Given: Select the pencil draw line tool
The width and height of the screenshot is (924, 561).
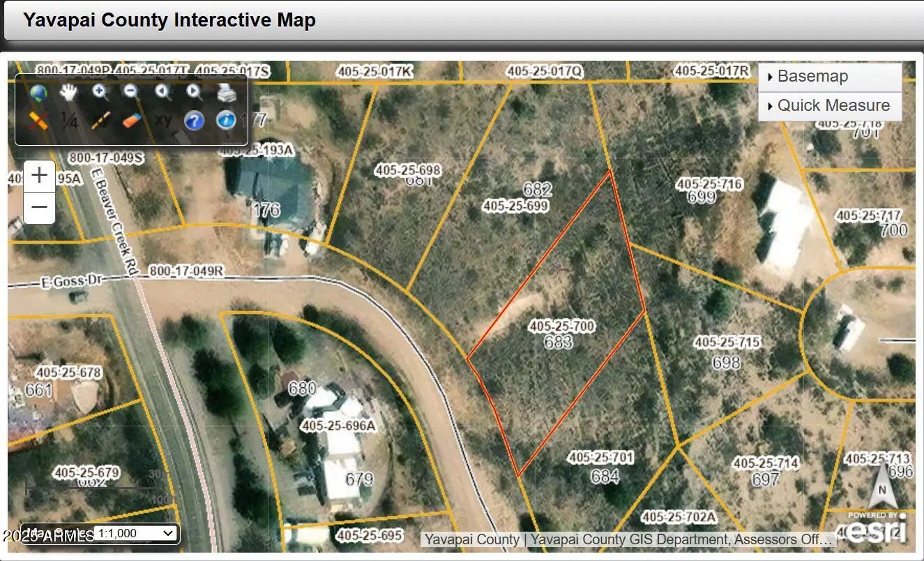Looking at the screenshot, I should tap(100, 121).
